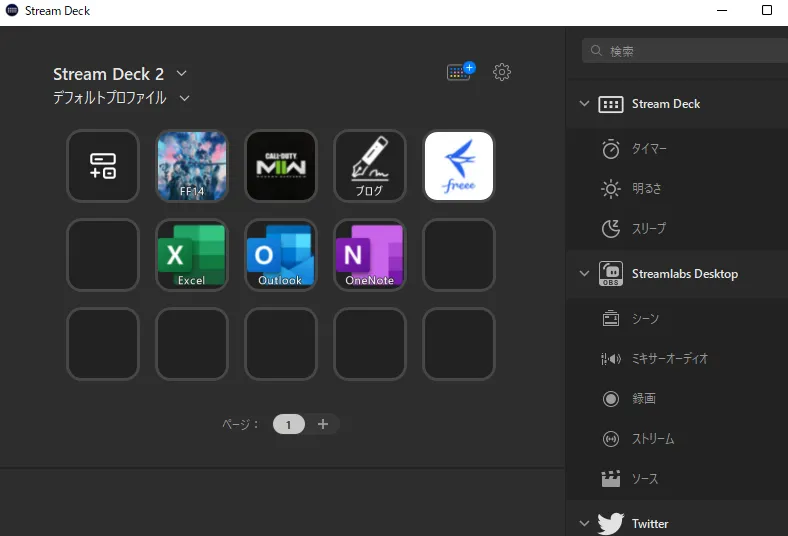The image size is (788, 536).
Task: Click the 明るさ brightness icon
Action: 611,189
